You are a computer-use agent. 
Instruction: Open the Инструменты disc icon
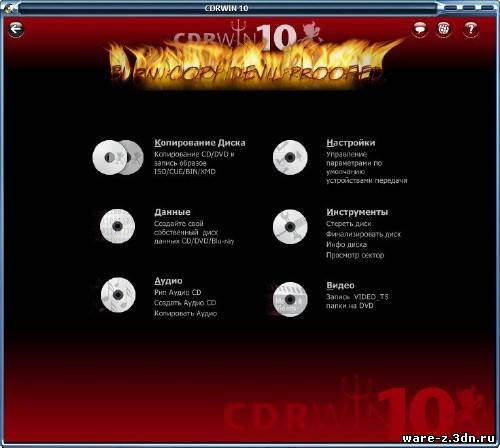[x=290, y=227]
